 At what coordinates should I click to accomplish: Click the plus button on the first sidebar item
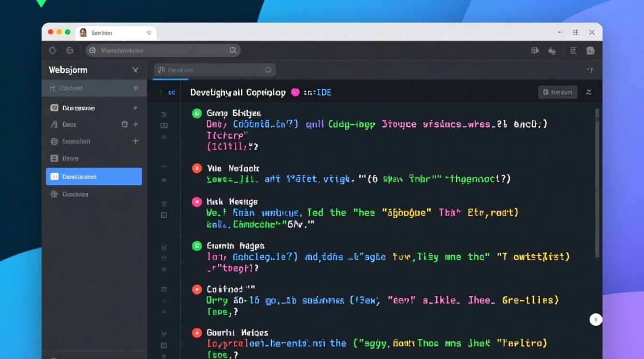135,108
